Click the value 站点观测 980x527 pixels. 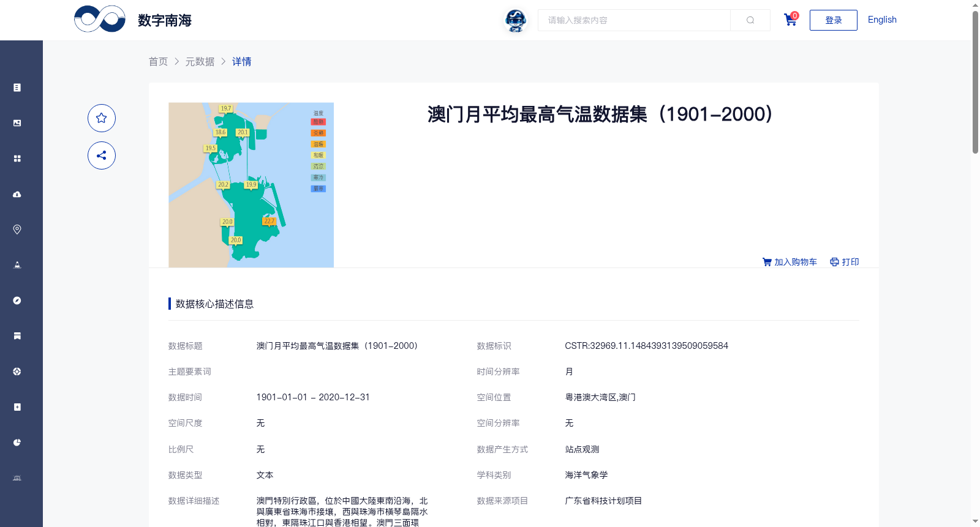tap(582, 449)
